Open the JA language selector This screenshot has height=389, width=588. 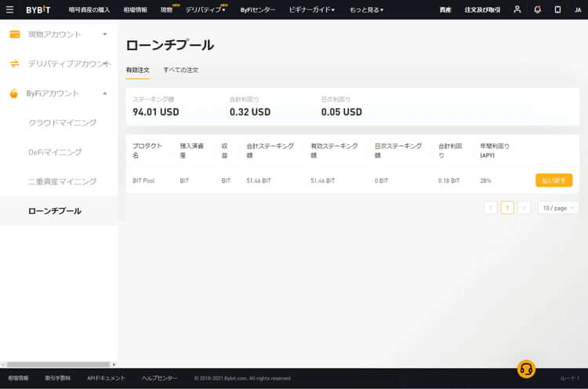tap(578, 10)
